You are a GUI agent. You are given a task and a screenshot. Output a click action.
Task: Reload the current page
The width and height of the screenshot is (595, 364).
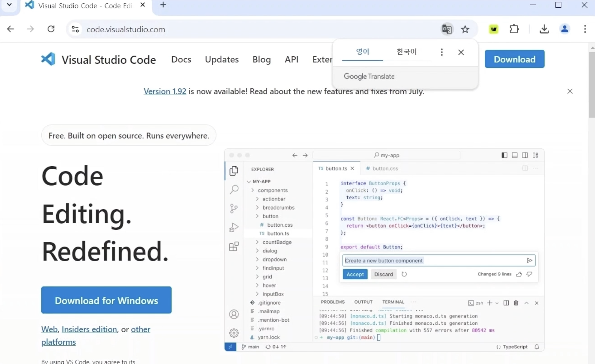point(51,29)
